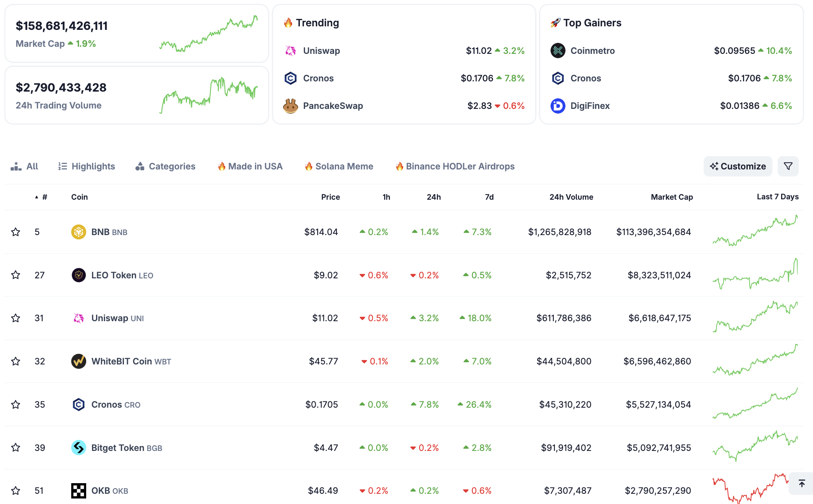Sort by 24h change column
This screenshot has width=813, height=504.
pos(434,197)
